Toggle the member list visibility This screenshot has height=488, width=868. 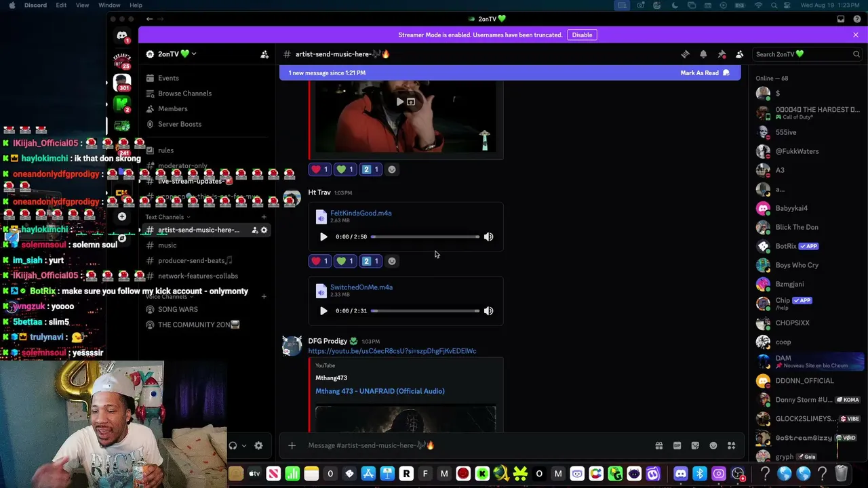click(x=740, y=54)
